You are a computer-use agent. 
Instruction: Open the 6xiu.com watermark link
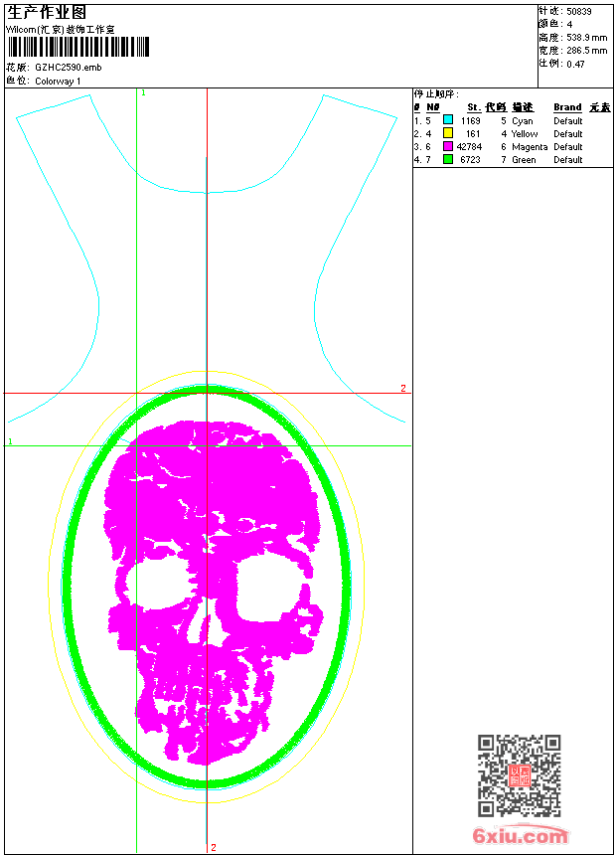(x=520, y=835)
